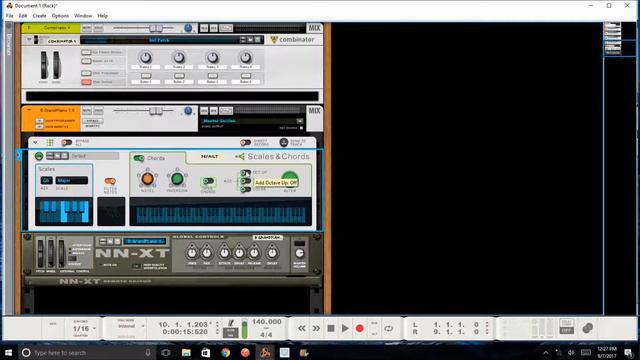This screenshot has width=640, height=360.
Task: Click the Stop transport button
Action: [331, 328]
